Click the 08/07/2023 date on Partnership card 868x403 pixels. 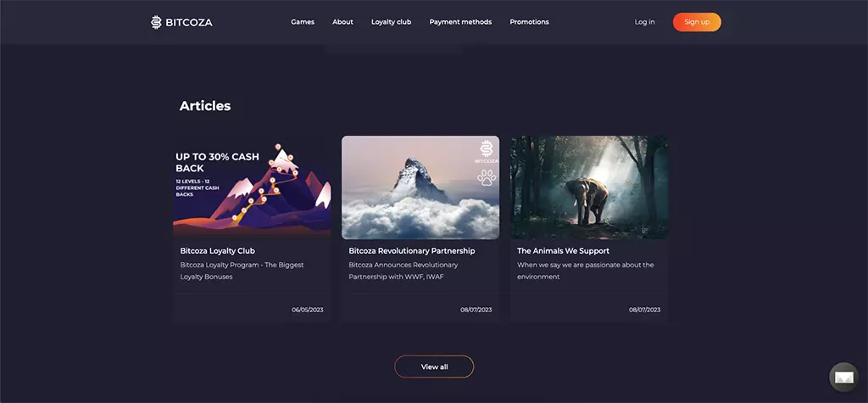pos(476,310)
